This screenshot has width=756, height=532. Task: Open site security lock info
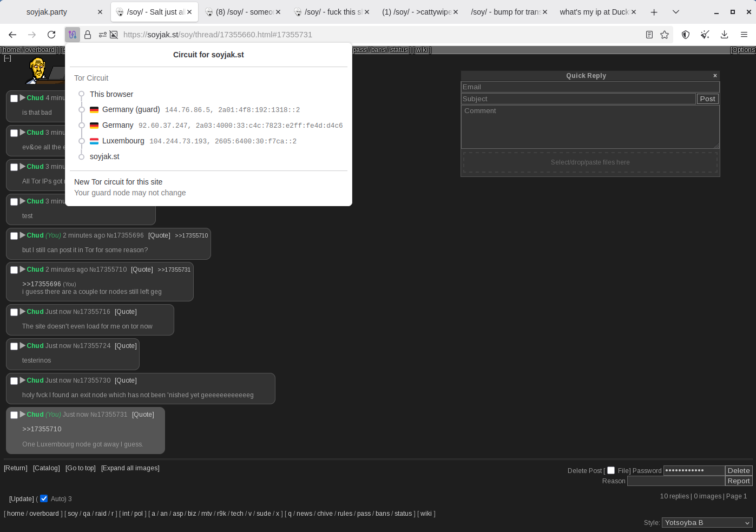[x=88, y=35]
